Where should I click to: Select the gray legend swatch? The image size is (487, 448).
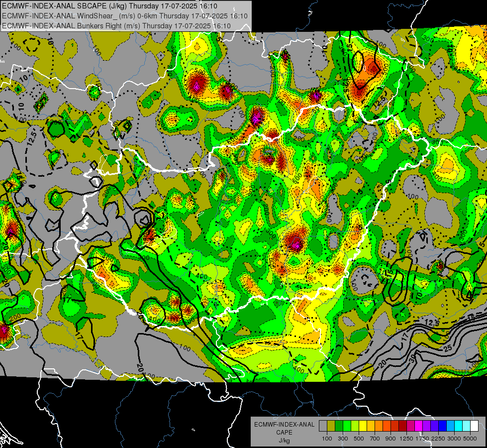click(323, 426)
